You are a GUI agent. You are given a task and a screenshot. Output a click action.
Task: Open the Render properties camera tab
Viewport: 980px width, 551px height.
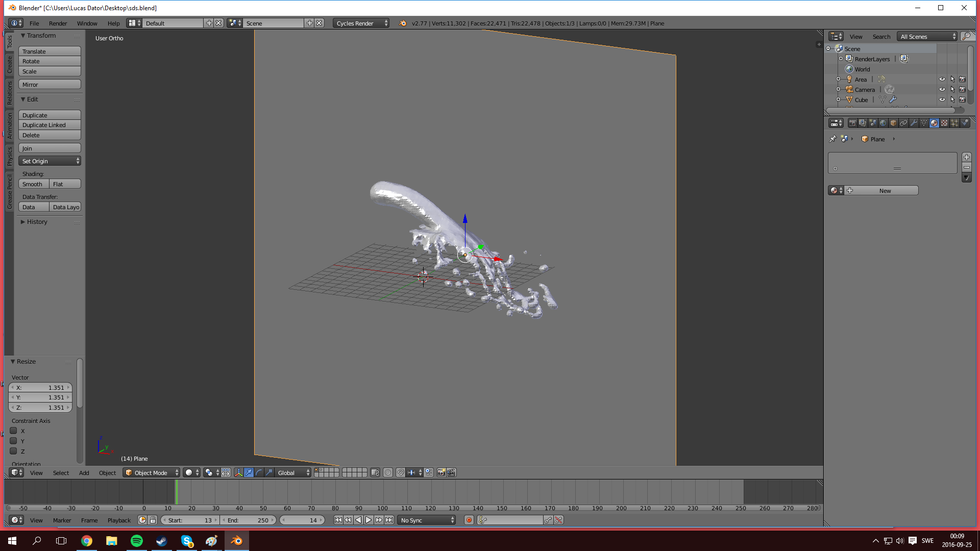(x=852, y=123)
